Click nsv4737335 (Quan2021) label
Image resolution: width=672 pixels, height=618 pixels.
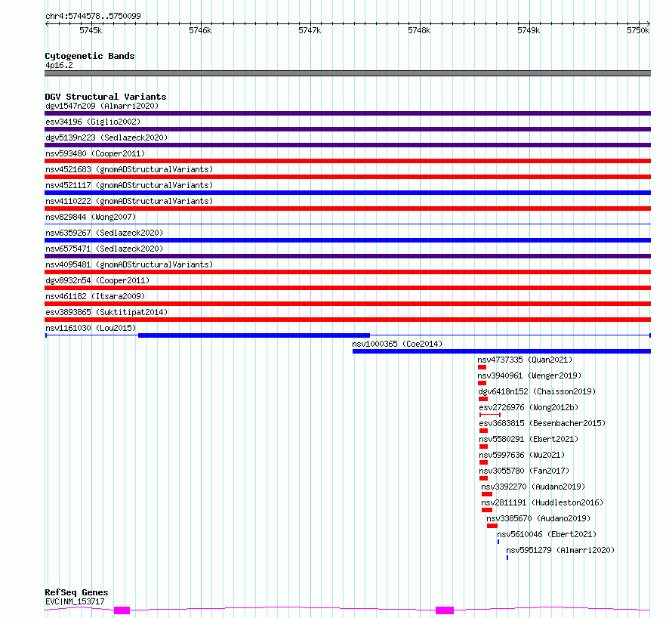pos(525,360)
